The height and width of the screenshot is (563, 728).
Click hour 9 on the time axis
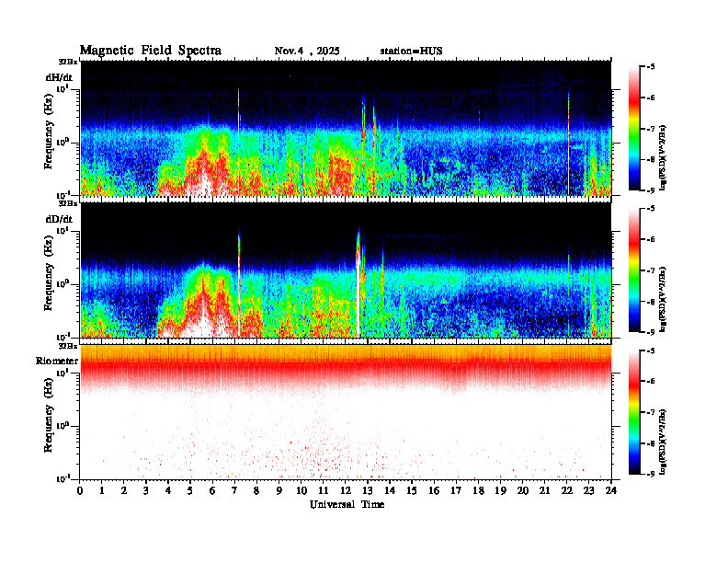tap(279, 491)
